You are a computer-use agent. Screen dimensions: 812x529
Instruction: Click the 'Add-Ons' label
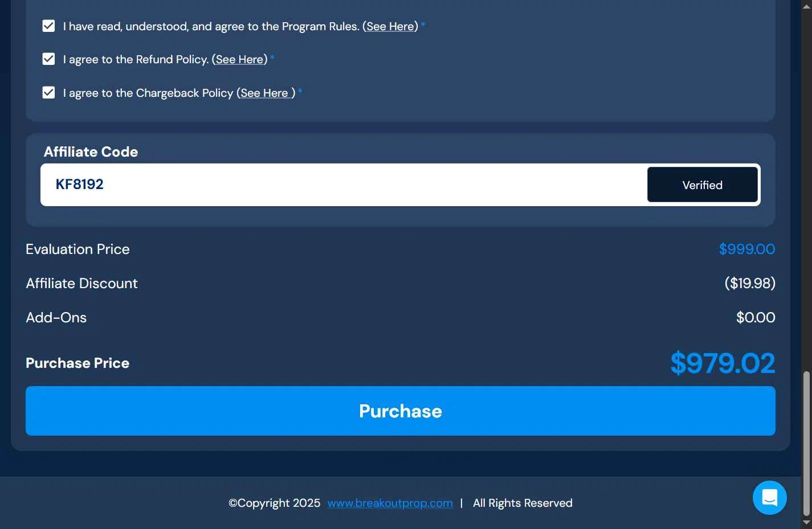pyautogui.click(x=56, y=317)
